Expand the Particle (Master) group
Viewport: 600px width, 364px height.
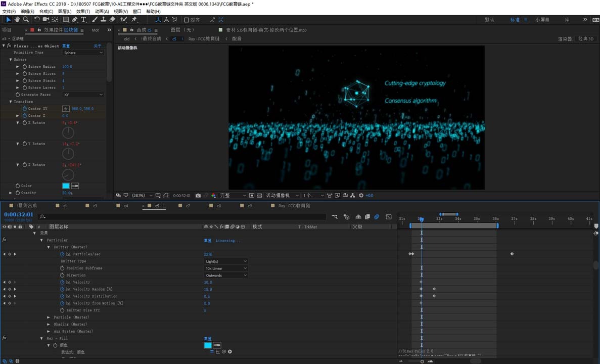49,317
